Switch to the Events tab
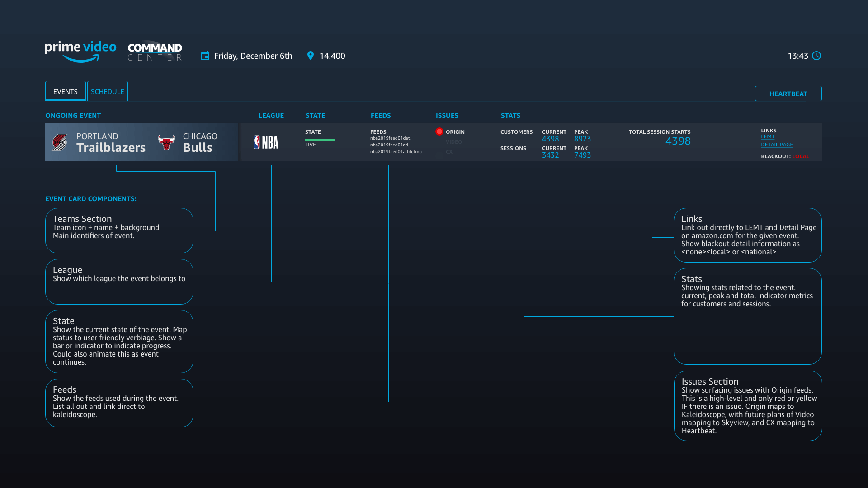This screenshot has width=868, height=488. (x=65, y=91)
